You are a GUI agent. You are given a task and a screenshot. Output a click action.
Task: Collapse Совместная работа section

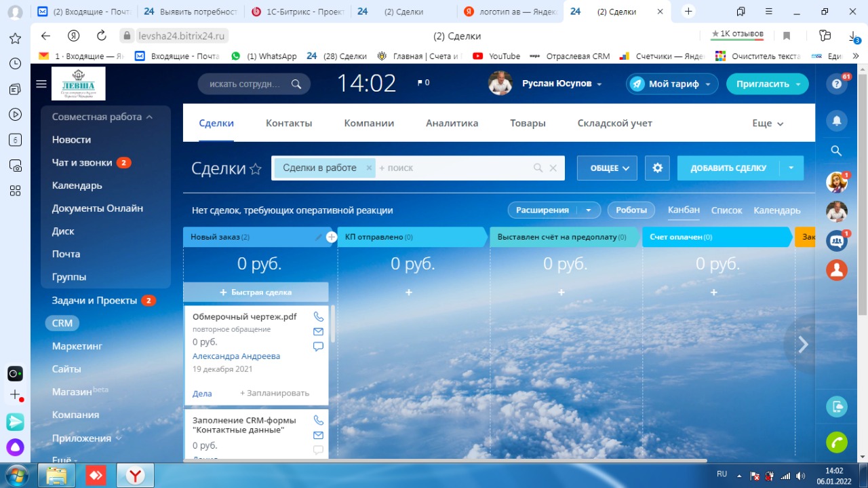[102, 117]
